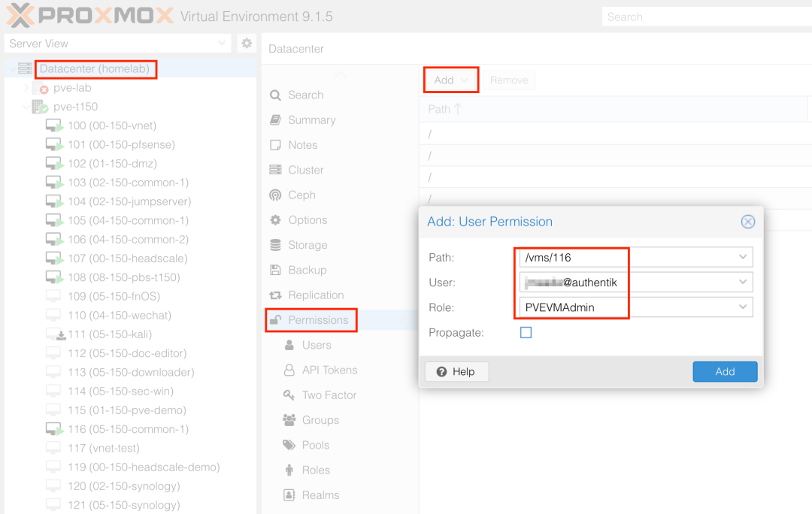
Task: Open the Role dropdown arrow
Action: pos(743,307)
